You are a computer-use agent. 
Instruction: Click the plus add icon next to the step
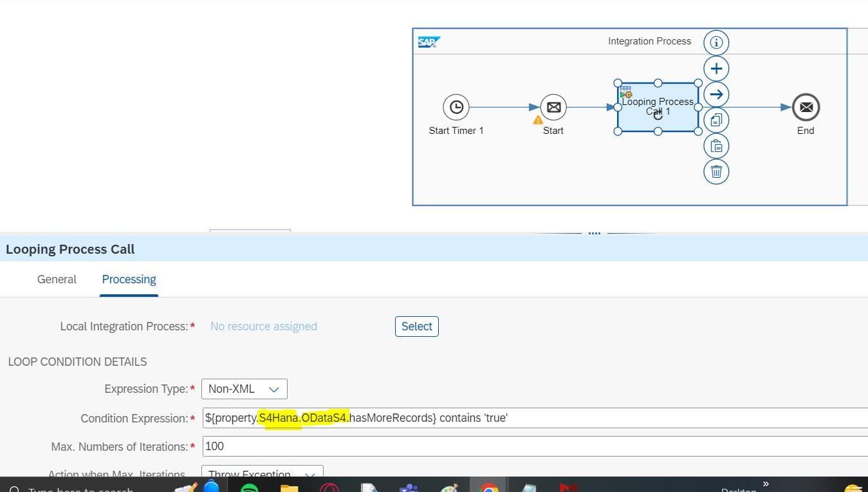click(x=716, y=69)
